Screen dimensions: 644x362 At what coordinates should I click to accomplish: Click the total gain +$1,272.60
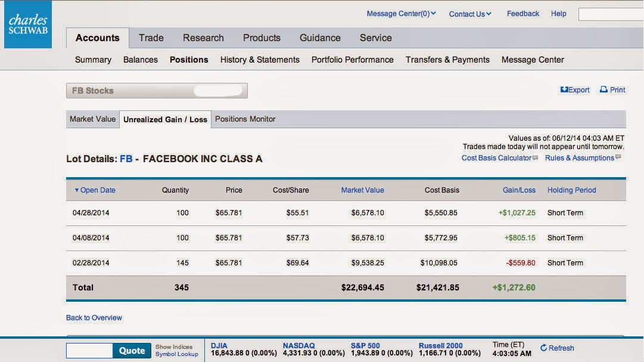click(514, 287)
